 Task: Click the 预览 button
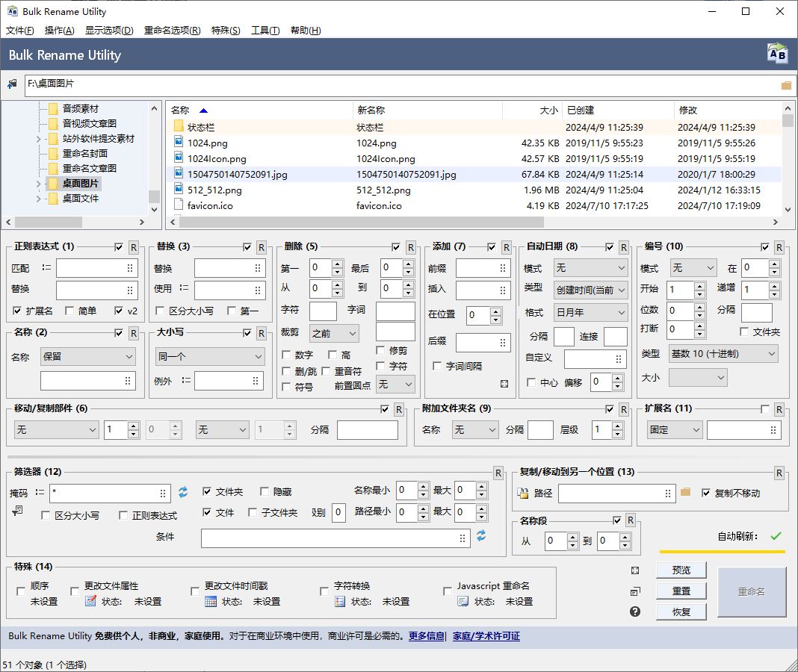[x=681, y=569]
